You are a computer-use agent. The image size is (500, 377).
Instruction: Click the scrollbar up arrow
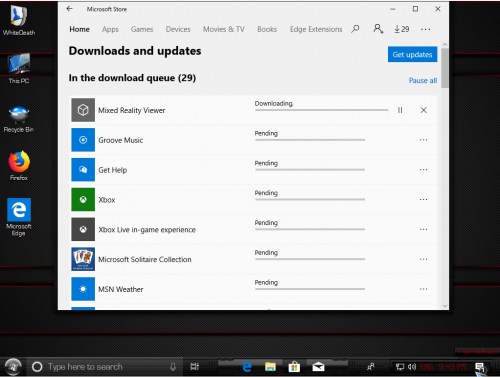pyautogui.click(x=445, y=44)
